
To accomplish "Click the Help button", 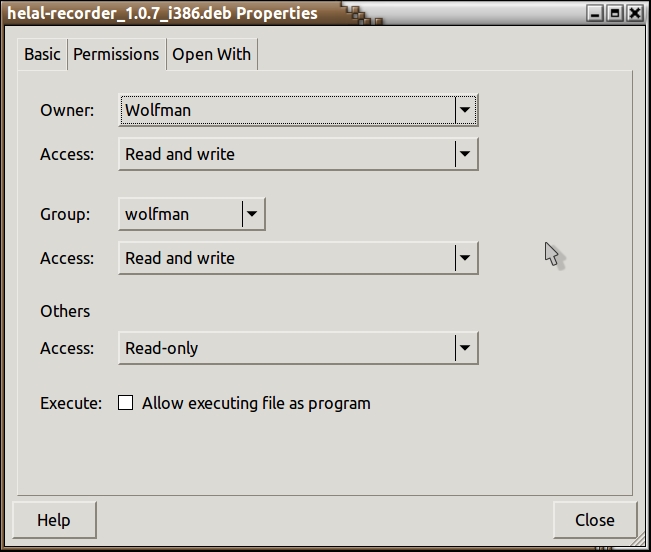I will (x=54, y=520).
